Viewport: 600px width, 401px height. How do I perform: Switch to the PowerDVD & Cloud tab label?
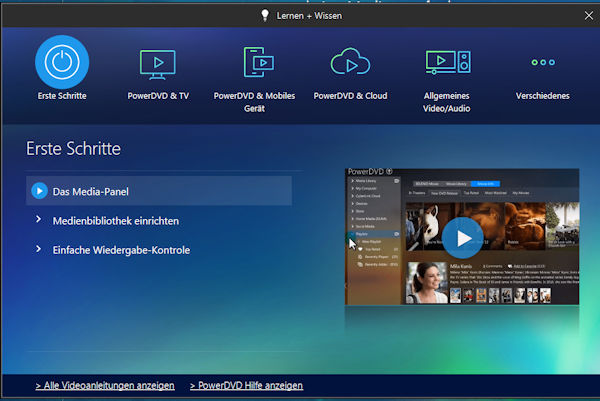(x=350, y=96)
